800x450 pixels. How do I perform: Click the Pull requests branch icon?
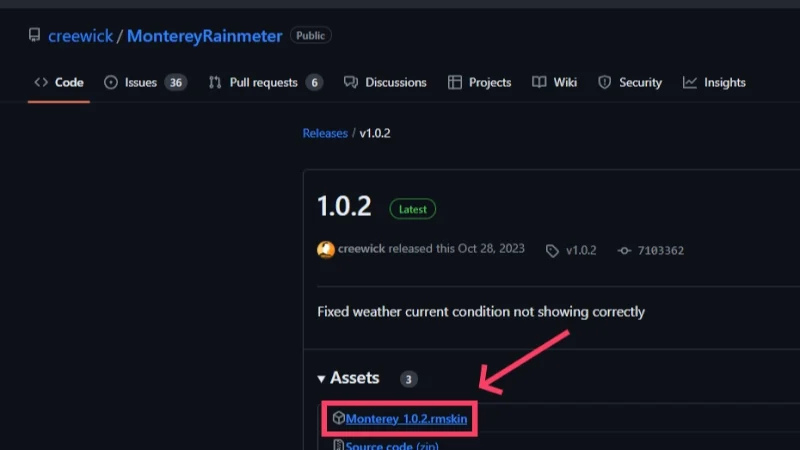click(215, 82)
